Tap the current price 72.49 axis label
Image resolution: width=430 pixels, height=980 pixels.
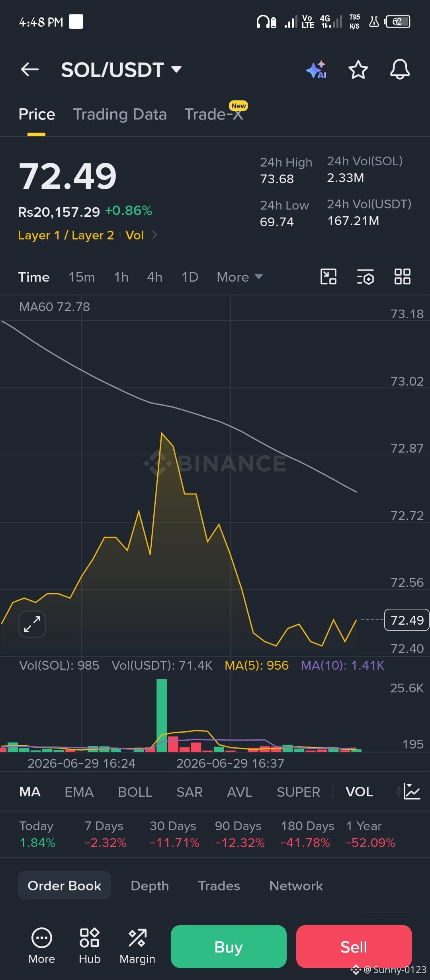coord(407,620)
